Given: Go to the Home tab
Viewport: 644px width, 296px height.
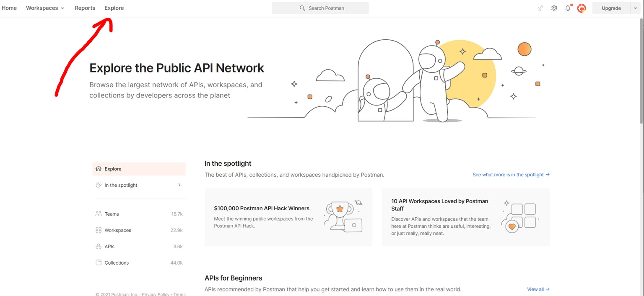Looking at the screenshot, I should pos(9,8).
